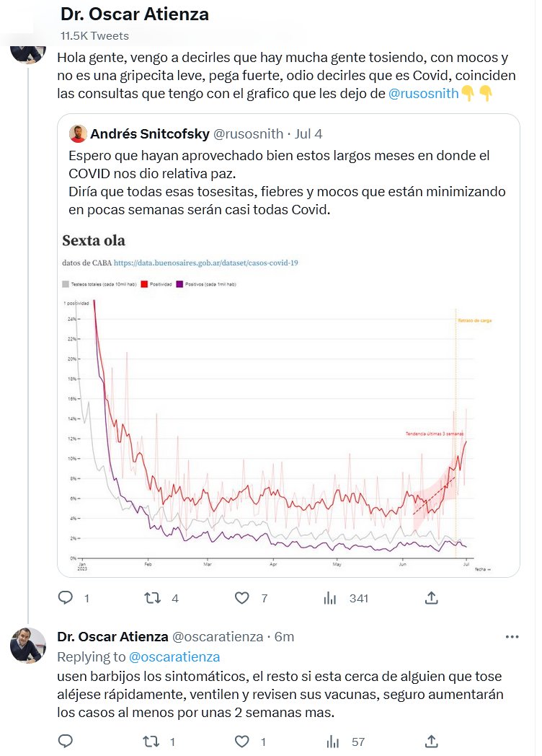
Task: Retweet the first tweet with 4 retweets
Action: pos(152,597)
